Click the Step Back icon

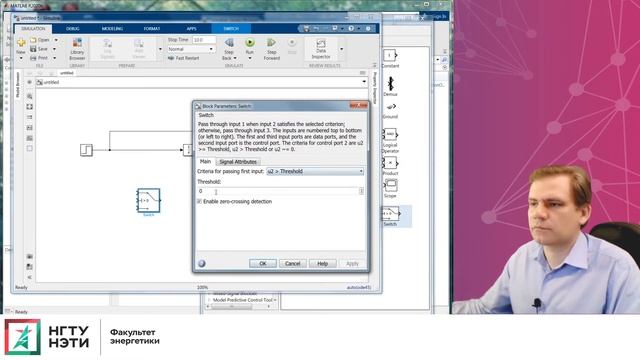coord(229,42)
